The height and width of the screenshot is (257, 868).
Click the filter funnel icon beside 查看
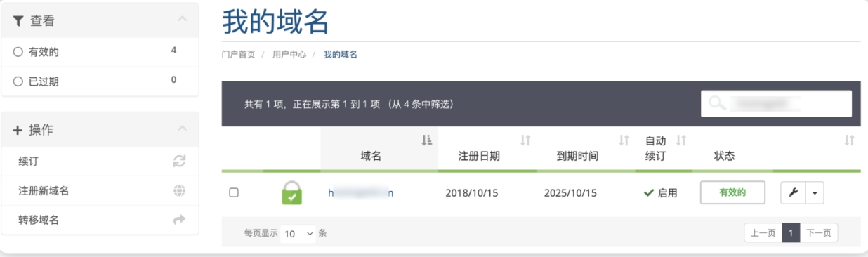[x=18, y=21]
